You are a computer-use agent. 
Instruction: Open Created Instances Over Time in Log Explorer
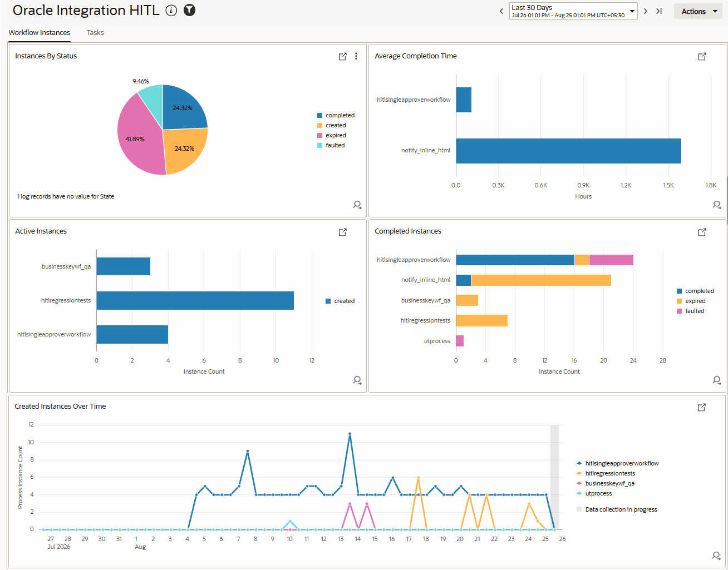point(702,407)
